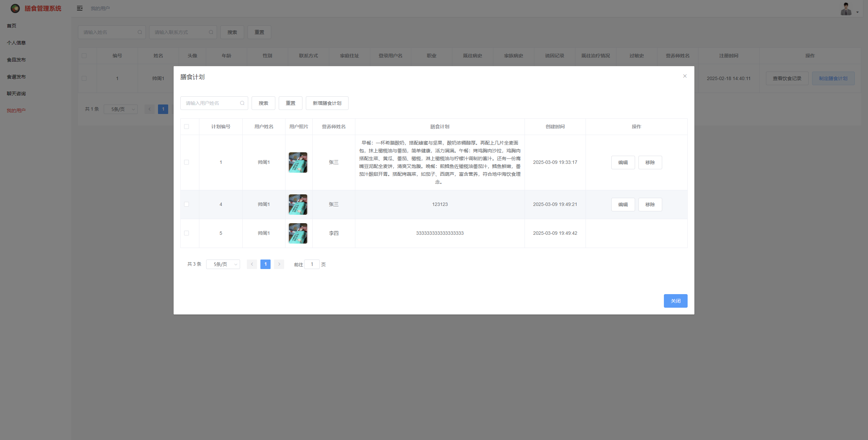The width and height of the screenshot is (868, 440).
Task: Click 制定膳食计划 button in background table
Action: [833, 78]
